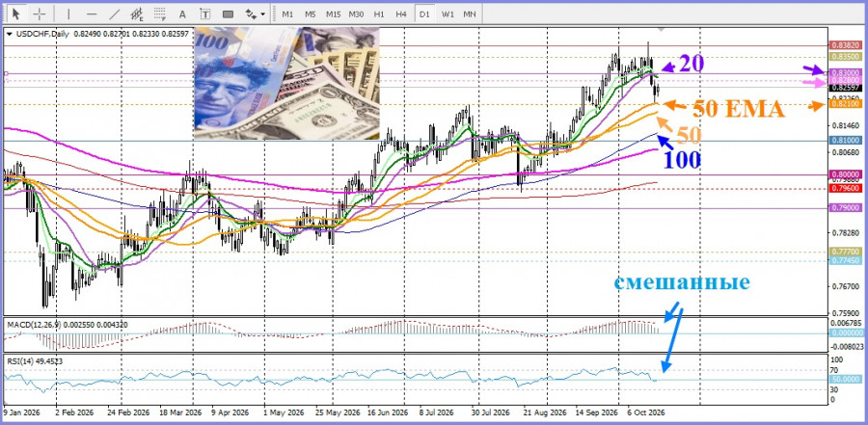Image resolution: width=868 pixels, height=425 pixels.
Task: Select the Fibonacci retracement tool
Action: point(160,13)
